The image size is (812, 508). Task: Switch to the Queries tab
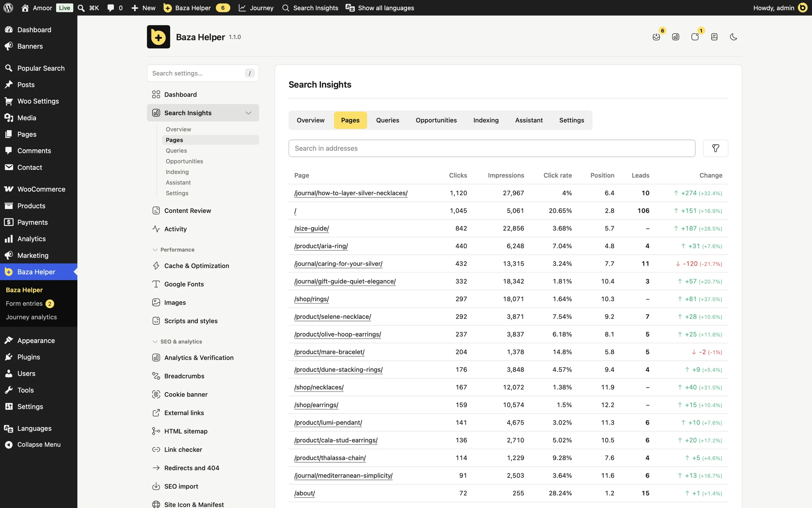(x=387, y=120)
